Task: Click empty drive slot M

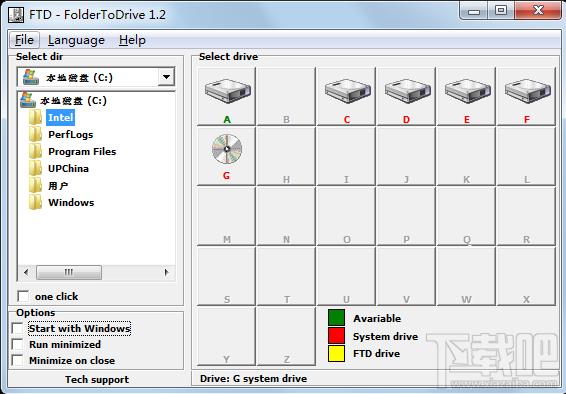Action: tap(226, 216)
